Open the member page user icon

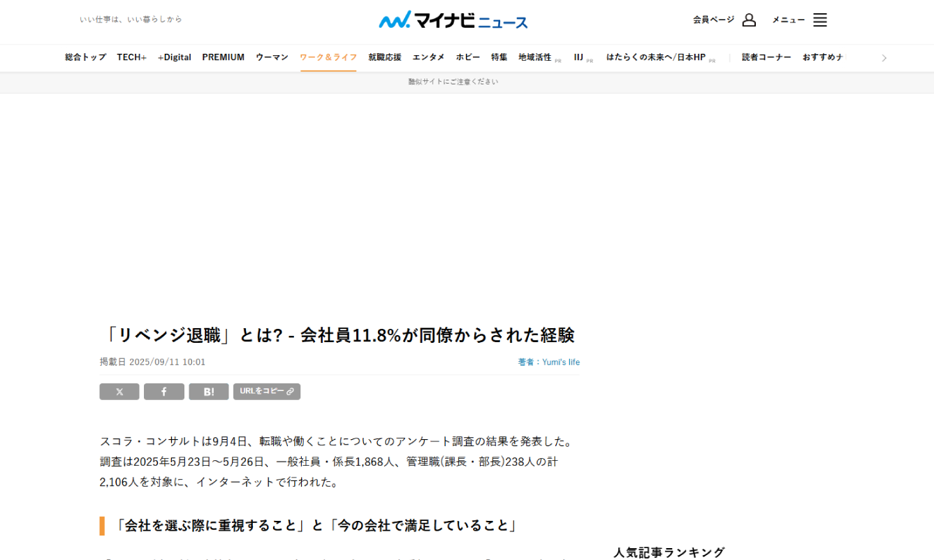(749, 20)
